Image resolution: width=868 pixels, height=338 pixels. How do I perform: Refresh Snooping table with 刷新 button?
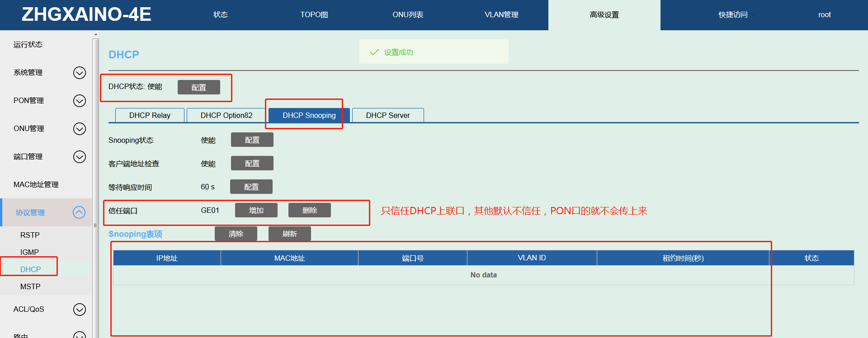(x=289, y=234)
